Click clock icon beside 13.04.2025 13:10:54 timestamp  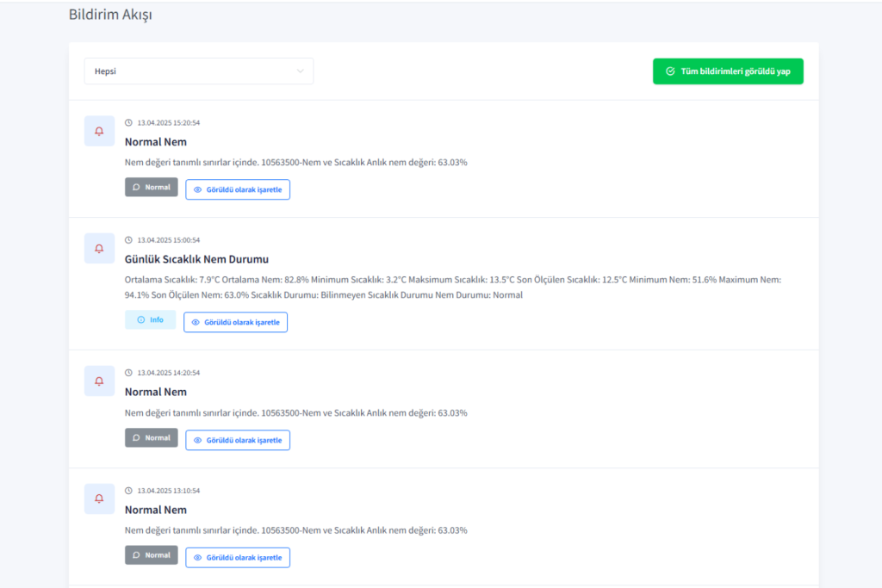pyautogui.click(x=129, y=491)
